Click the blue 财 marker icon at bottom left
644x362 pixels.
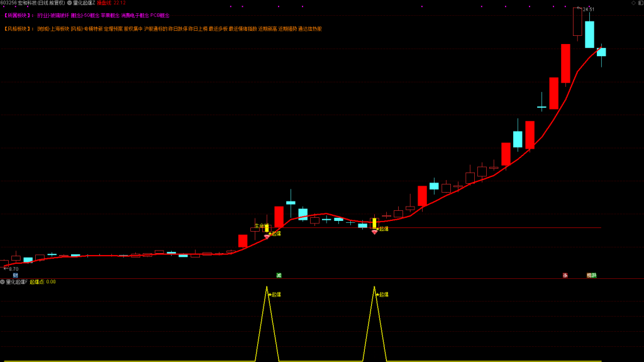(x=15, y=275)
